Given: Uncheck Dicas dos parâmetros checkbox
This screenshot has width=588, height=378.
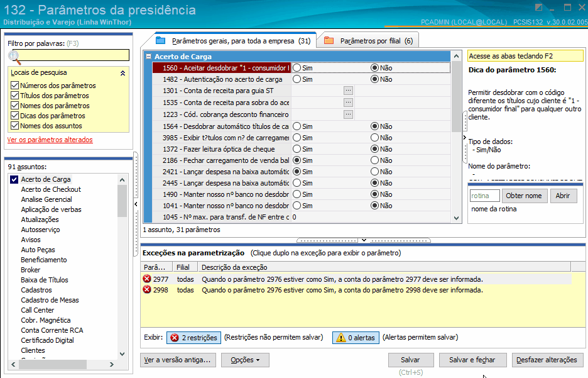Looking at the screenshot, I should tap(14, 116).
